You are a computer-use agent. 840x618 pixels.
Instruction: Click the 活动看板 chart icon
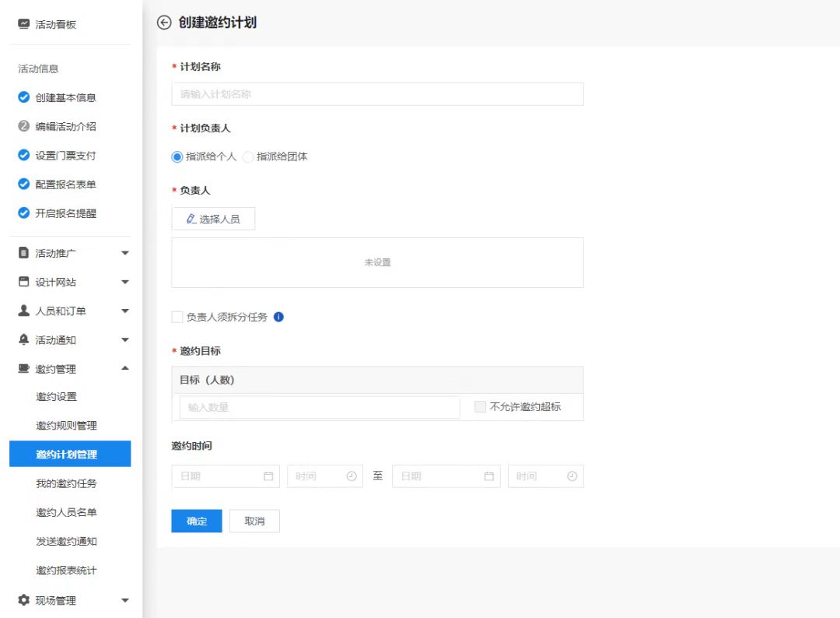(x=23, y=24)
